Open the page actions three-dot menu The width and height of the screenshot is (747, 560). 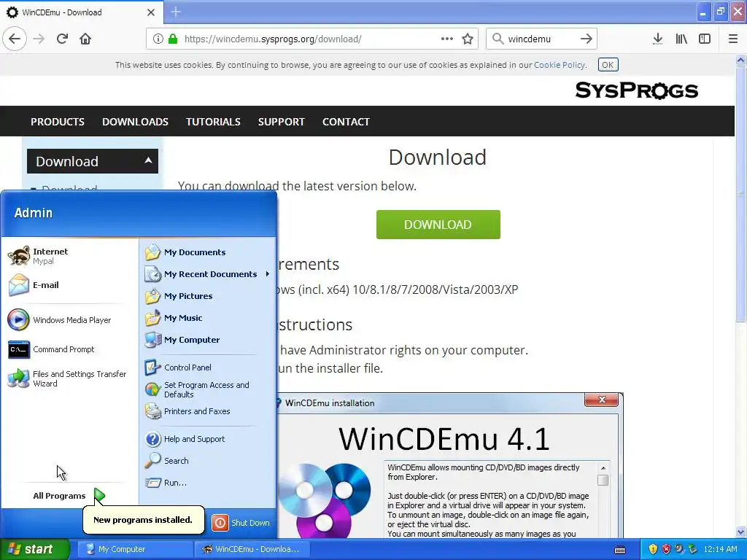point(447,39)
